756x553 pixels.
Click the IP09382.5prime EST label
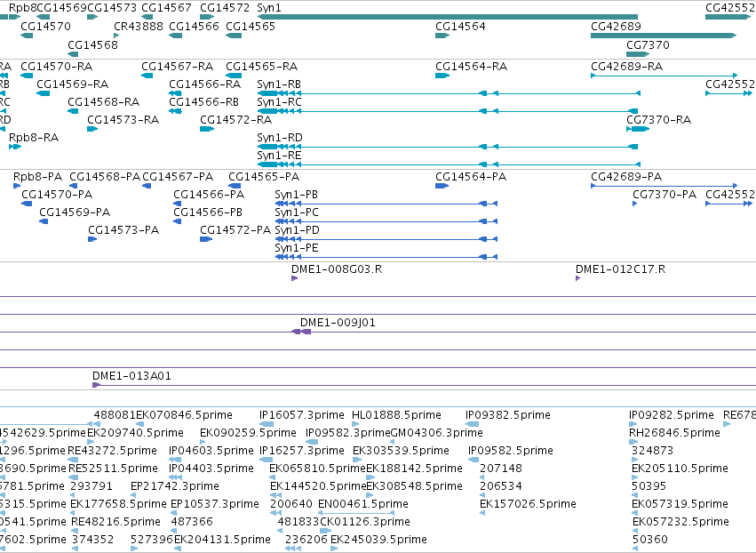(x=507, y=415)
